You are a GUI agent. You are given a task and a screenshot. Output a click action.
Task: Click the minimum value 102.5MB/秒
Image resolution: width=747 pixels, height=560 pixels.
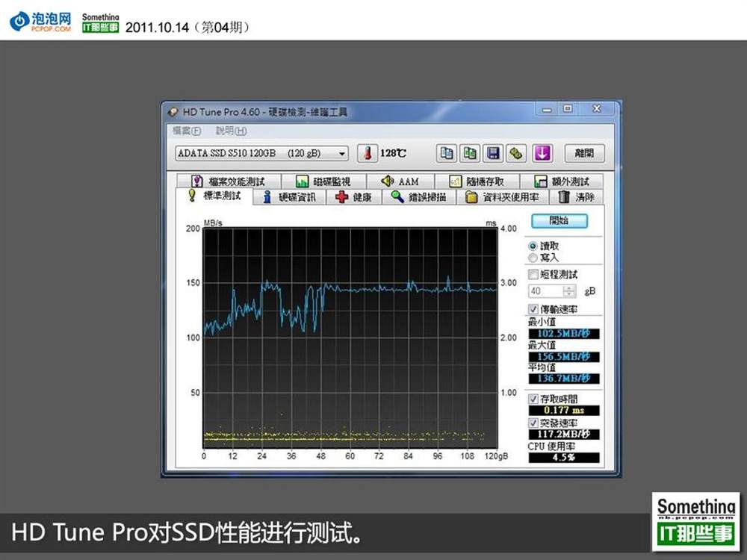563,334
